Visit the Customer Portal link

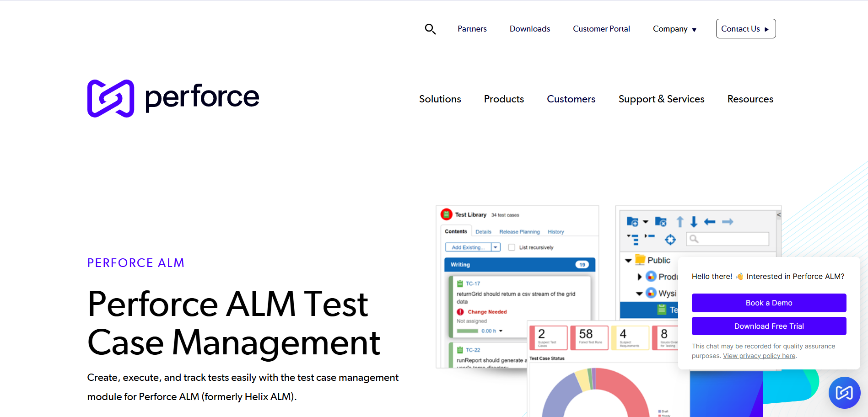pyautogui.click(x=601, y=29)
